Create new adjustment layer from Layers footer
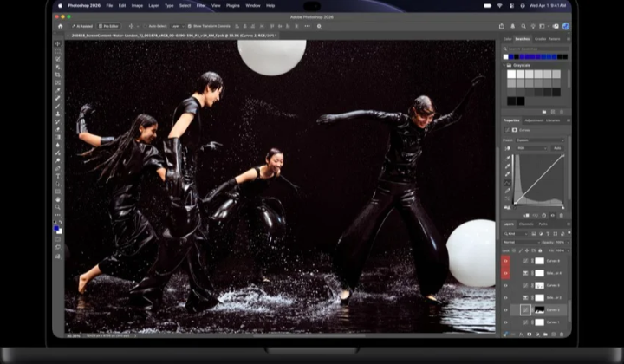Viewport: 624px width, 364px height. click(x=537, y=335)
